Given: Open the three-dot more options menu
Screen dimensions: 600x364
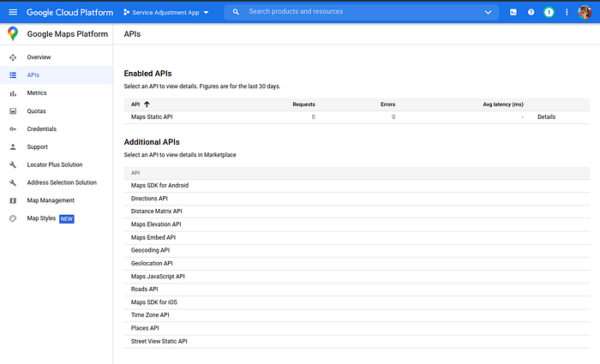Looking at the screenshot, I should click(567, 12).
